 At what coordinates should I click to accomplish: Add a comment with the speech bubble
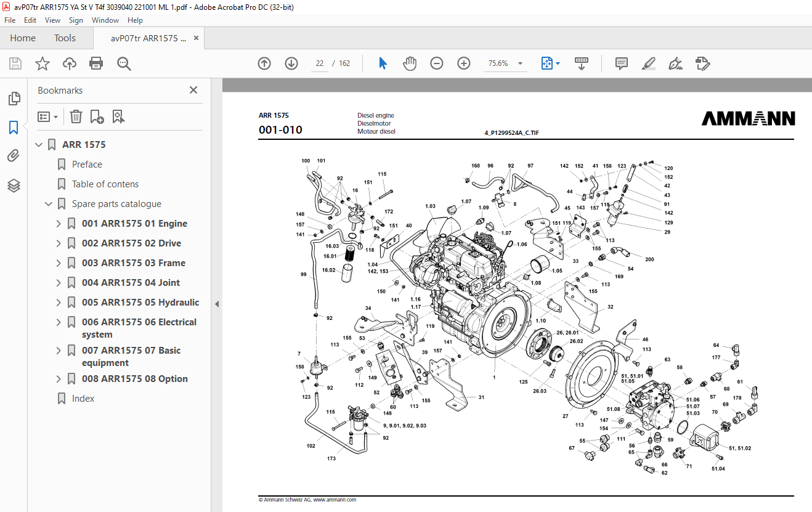(622, 63)
